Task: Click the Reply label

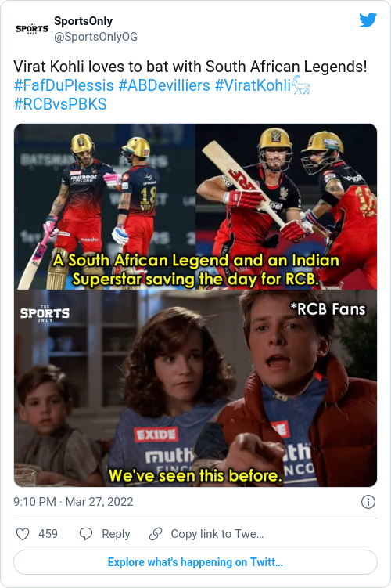Action: (116, 534)
